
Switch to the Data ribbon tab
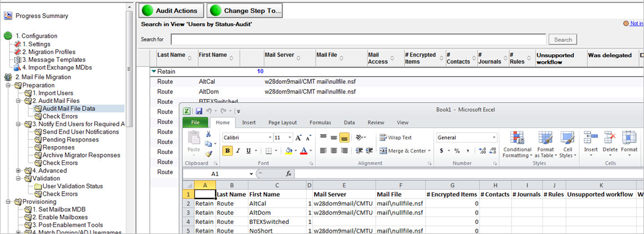tap(349, 122)
